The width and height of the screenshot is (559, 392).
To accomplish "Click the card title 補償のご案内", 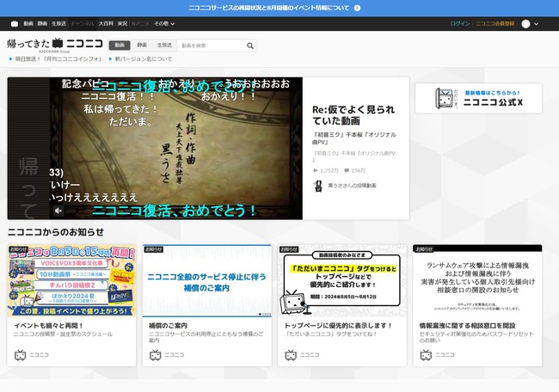I will pos(168,326).
